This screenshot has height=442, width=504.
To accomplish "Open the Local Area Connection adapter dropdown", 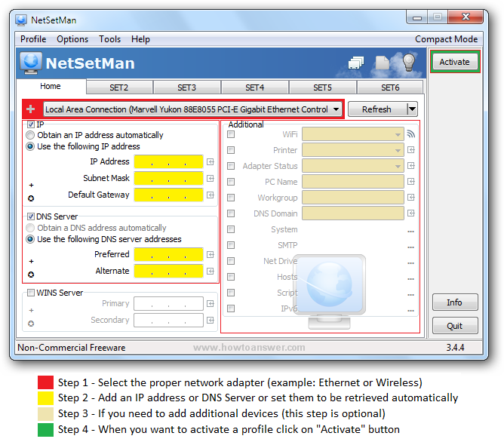I will point(192,109).
